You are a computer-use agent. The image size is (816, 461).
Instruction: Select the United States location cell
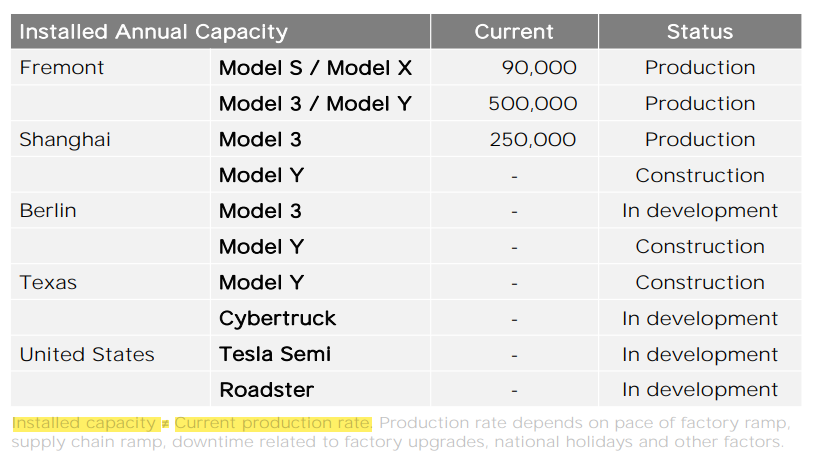point(87,355)
